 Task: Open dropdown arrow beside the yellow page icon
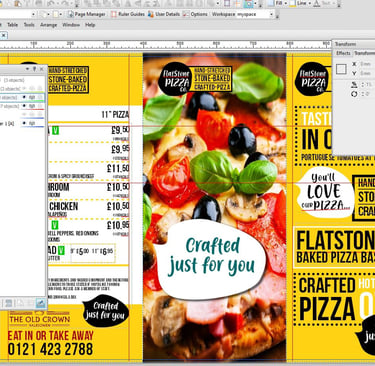[61, 14]
